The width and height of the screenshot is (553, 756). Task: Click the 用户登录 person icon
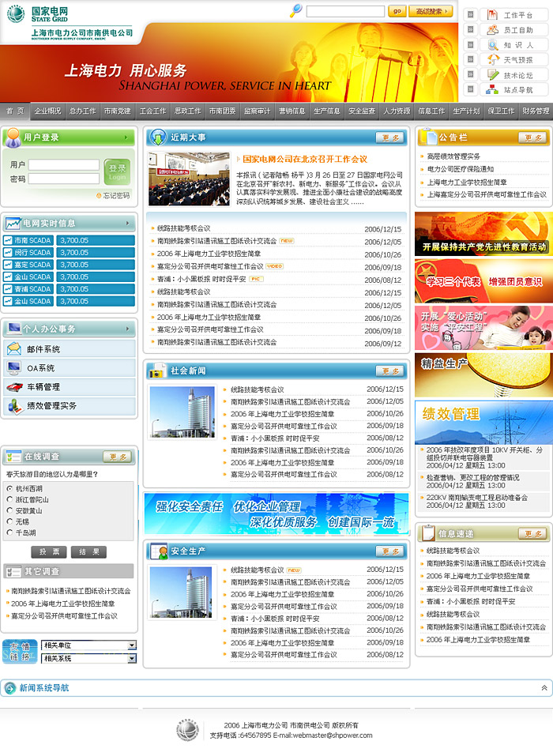13,137
